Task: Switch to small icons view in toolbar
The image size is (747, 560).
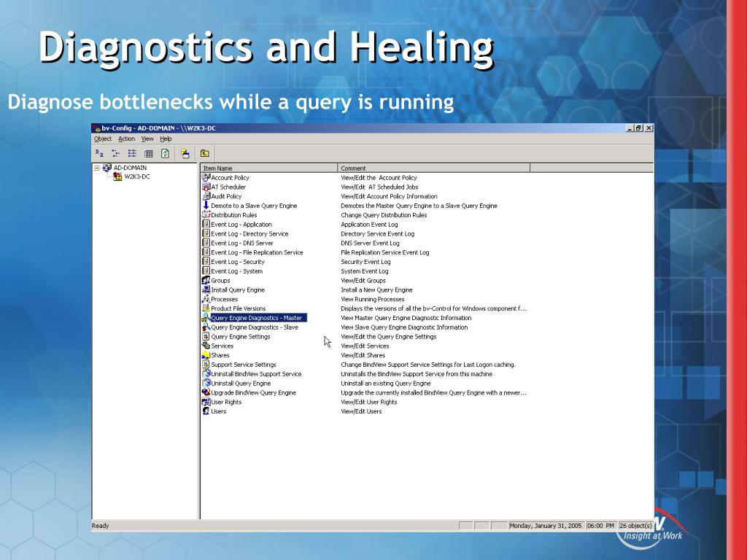Action: click(x=116, y=153)
